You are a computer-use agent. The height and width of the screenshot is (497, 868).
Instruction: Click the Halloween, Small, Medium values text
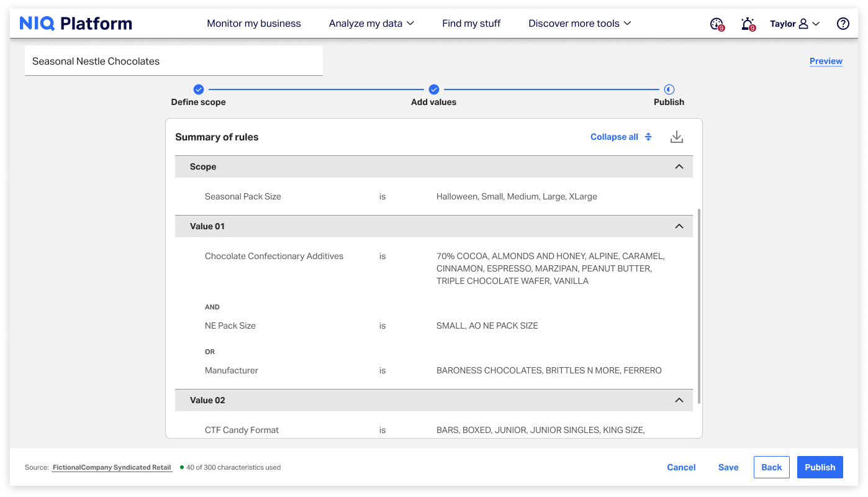pyautogui.click(x=517, y=196)
